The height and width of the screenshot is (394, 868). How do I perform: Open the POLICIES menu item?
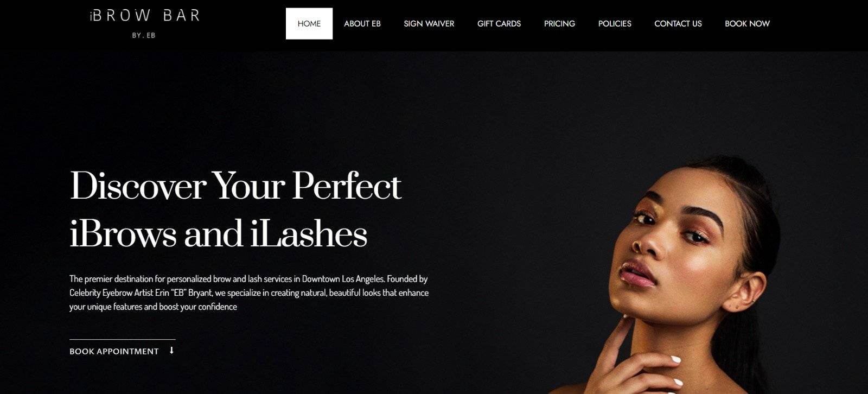click(x=615, y=23)
